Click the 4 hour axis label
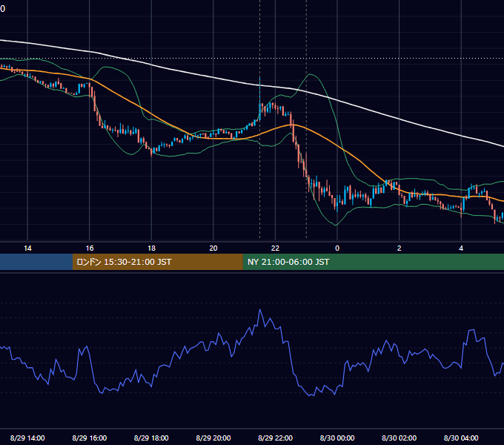The height and width of the screenshot is (445, 504). [461, 248]
